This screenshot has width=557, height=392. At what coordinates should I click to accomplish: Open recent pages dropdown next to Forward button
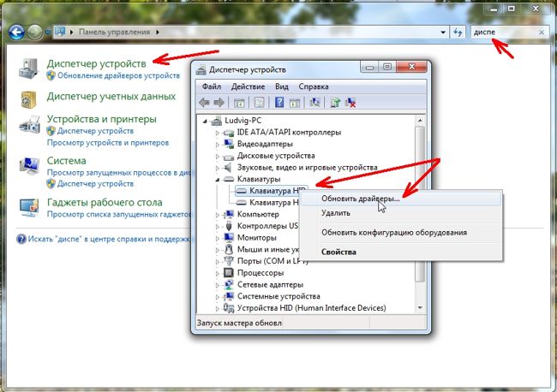pos(48,33)
